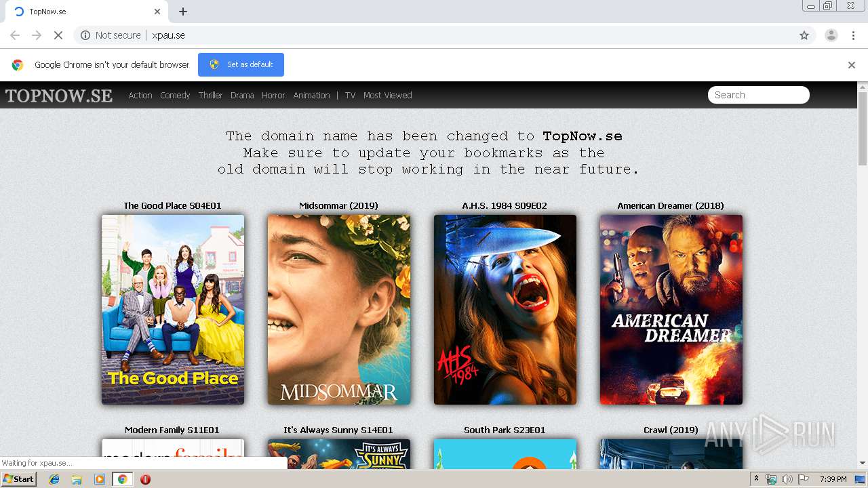This screenshot has width=868, height=488.
Task: Click the Modern Family S11E01 title
Action: [172, 430]
